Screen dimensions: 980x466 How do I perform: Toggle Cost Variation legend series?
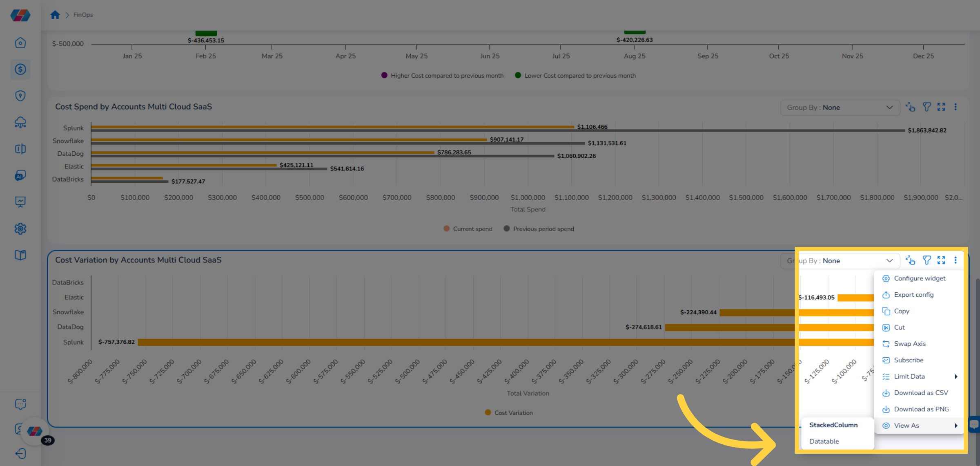point(509,413)
